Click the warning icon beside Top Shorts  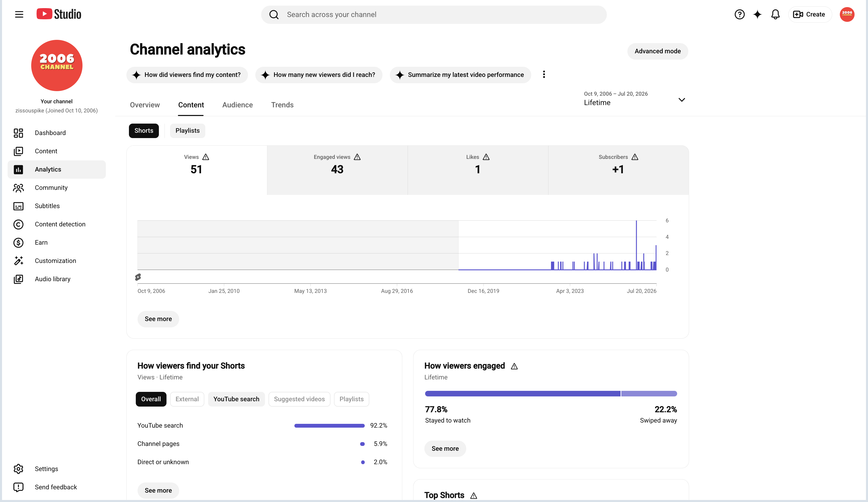pyautogui.click(x=474, y=496)
